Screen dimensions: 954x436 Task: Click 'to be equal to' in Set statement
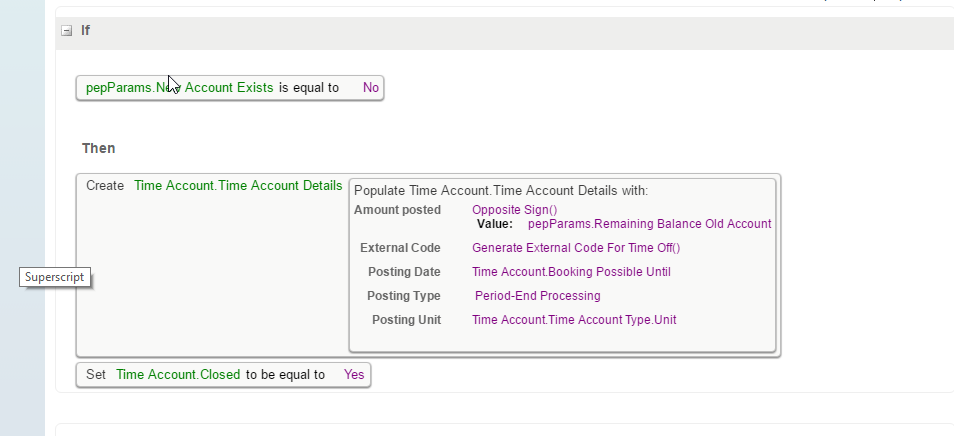click(x=285, y=375)
